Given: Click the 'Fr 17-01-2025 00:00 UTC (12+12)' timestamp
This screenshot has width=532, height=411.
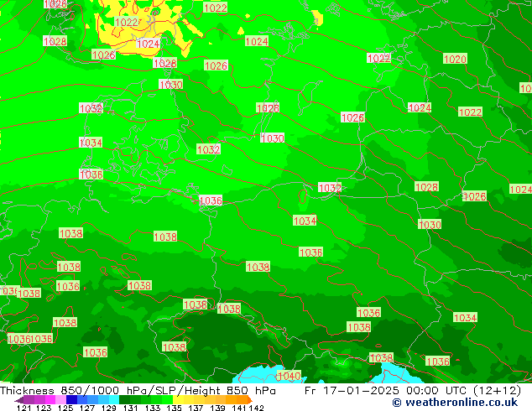Looking at the screenshot, I should click(413, 390).
